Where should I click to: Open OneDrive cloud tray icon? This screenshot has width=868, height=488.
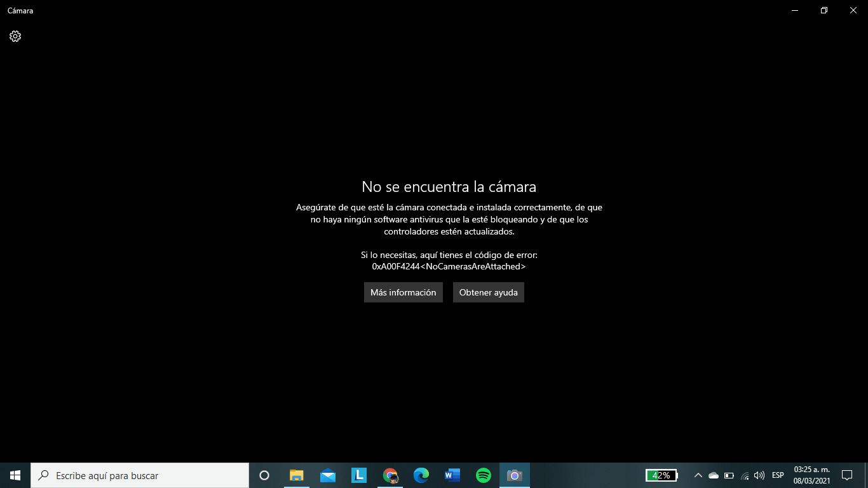coord(714,475)
